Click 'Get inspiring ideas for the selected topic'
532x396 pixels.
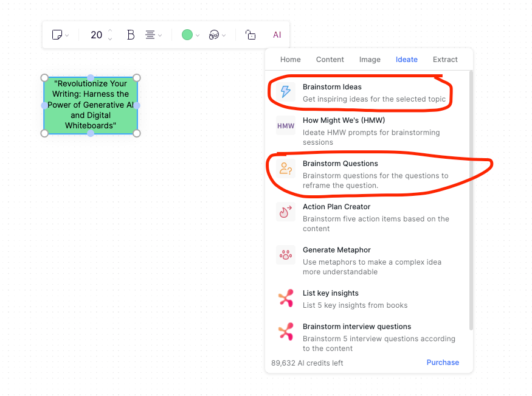click(375, 99)
